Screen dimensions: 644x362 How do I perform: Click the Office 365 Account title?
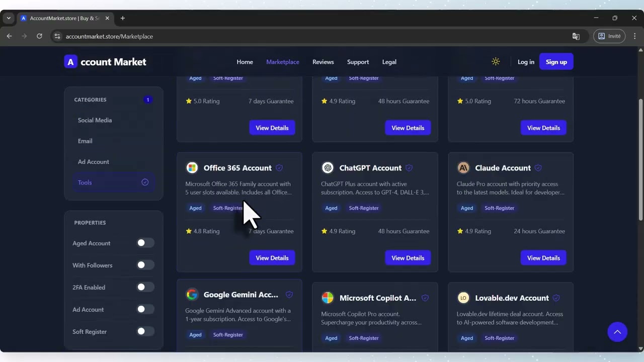click(237, 168)
